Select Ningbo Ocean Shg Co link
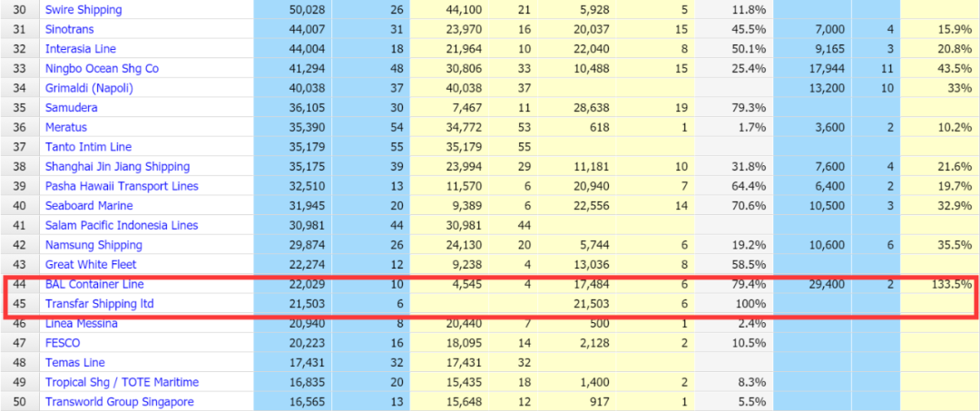The height and width of the screenshot is (411, 980). point(102,69)
